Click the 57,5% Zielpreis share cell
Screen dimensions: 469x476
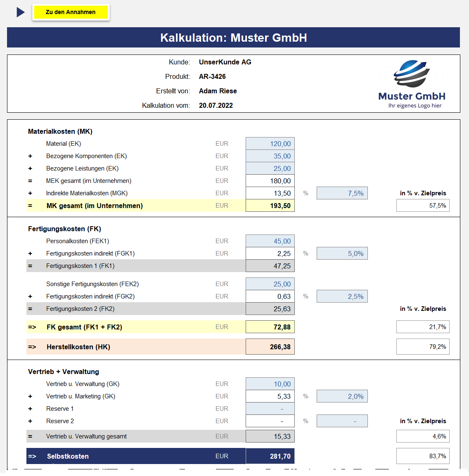(423, 206)
